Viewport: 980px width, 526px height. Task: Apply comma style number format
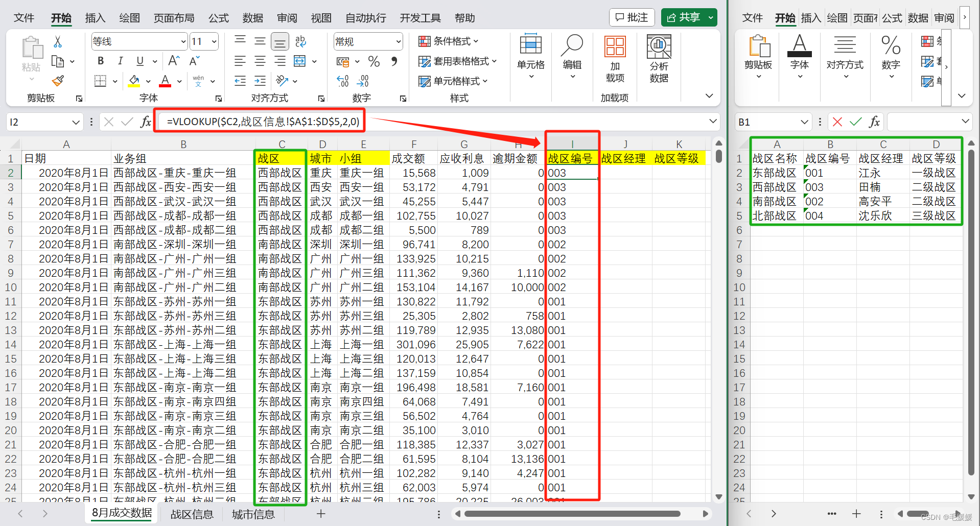pos(394,62)
